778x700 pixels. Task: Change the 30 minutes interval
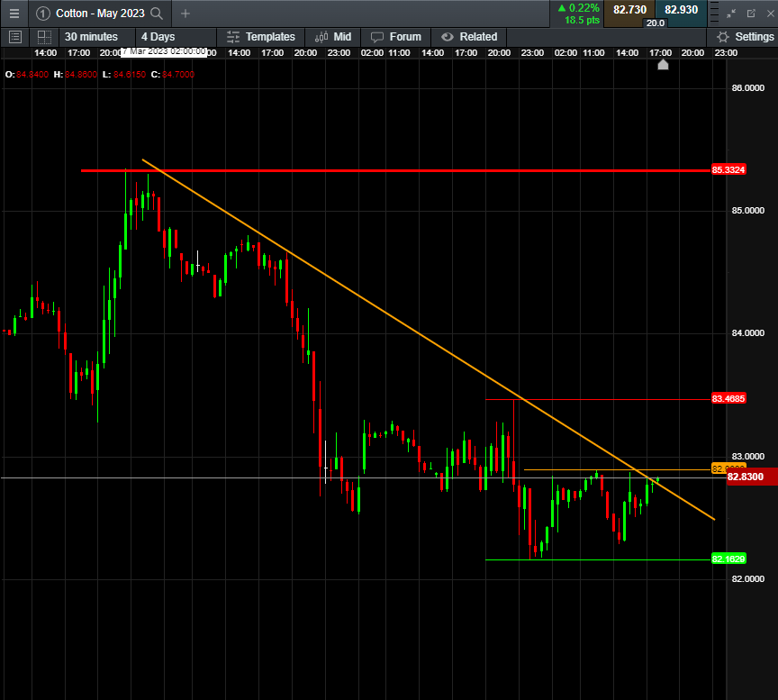[91, 37]
